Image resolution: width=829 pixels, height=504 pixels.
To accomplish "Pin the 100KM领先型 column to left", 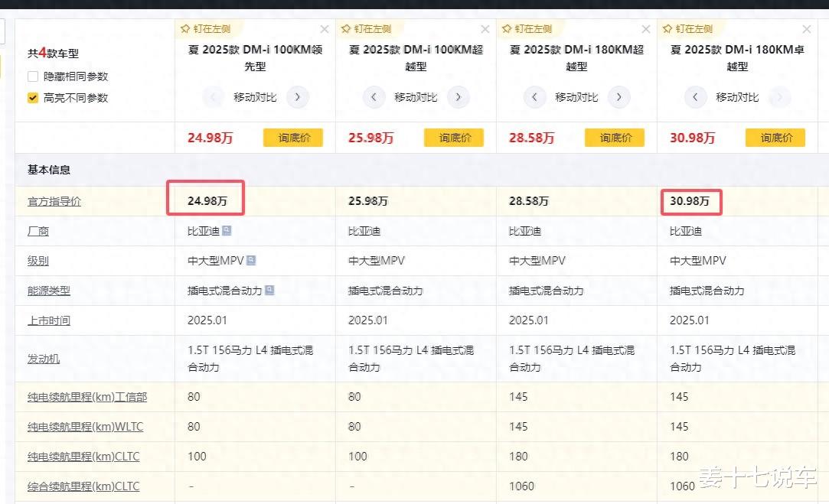I will pyautogui.click(x=204, y=29).
